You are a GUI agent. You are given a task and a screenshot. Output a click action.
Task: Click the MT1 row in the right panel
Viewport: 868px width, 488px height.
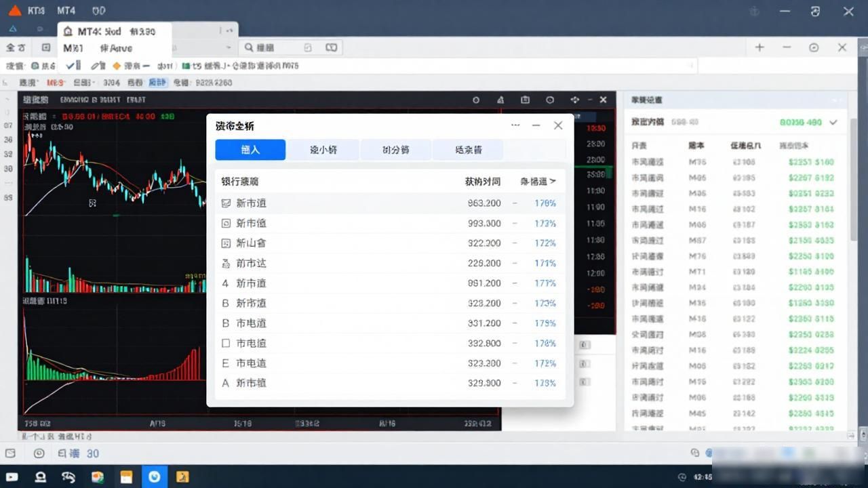[x=736, y=272]
